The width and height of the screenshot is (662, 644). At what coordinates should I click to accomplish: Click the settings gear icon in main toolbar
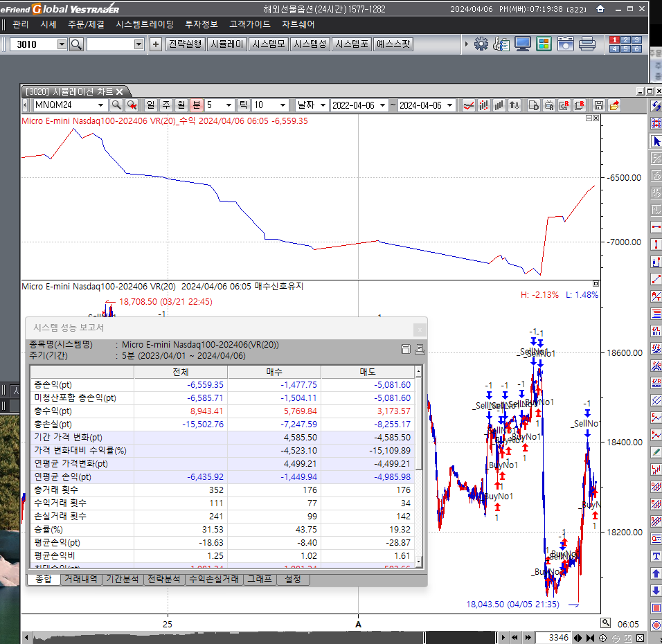(481, 44)
